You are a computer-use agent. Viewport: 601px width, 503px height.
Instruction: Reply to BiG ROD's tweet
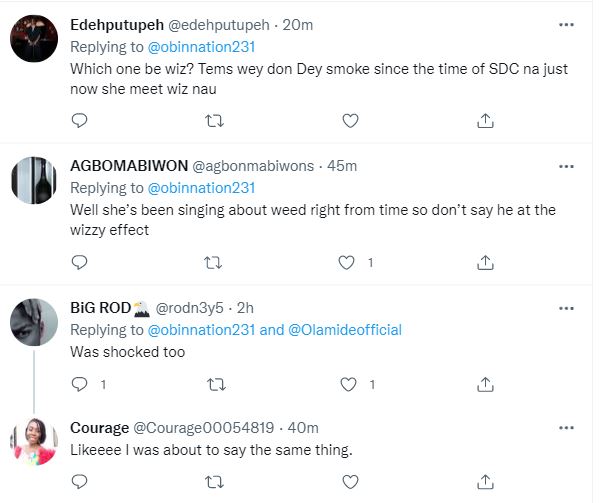[x=81, y=383]
